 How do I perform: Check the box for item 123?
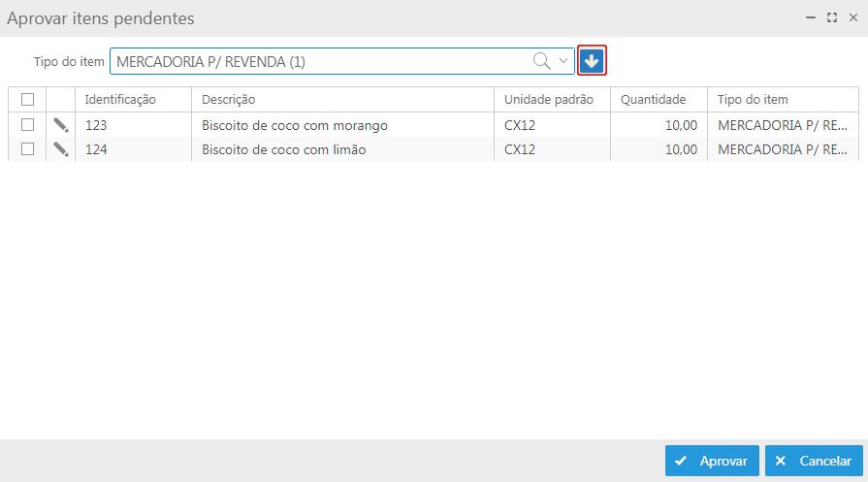tap(27, 125)
